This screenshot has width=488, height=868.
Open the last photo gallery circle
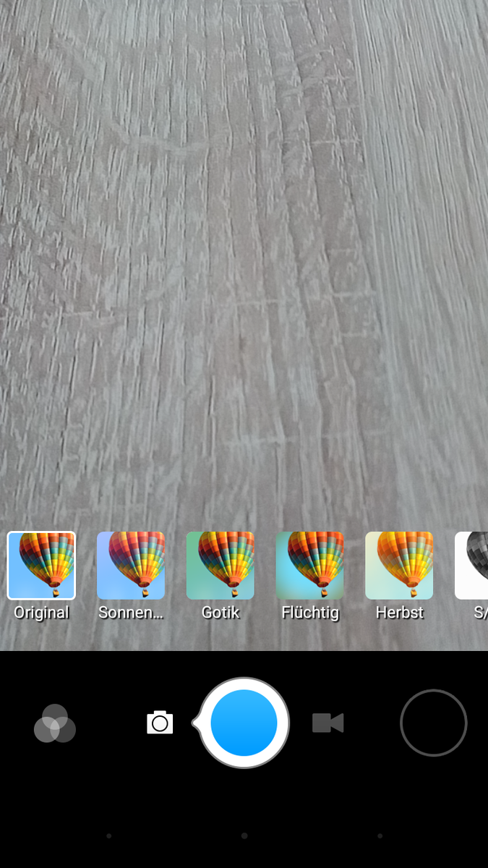coord(433,723)
